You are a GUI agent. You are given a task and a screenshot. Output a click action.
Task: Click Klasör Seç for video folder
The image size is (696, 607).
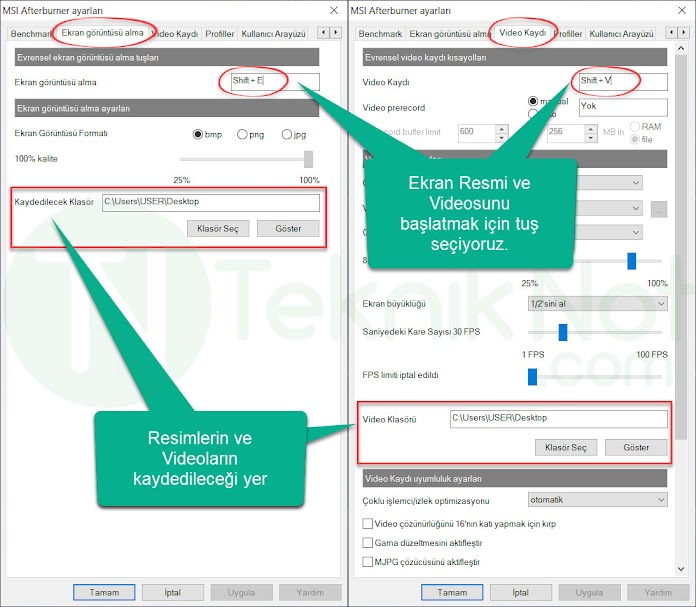pos(566,448)
